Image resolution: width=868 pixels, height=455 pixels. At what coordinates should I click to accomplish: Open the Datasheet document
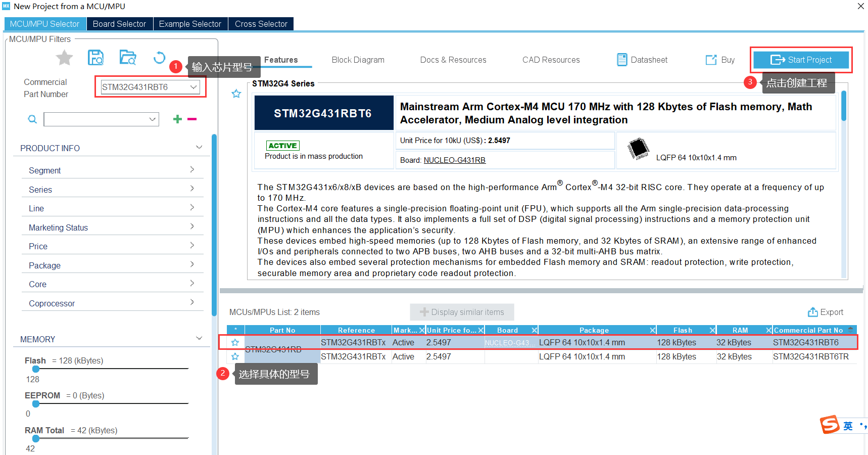643,60
